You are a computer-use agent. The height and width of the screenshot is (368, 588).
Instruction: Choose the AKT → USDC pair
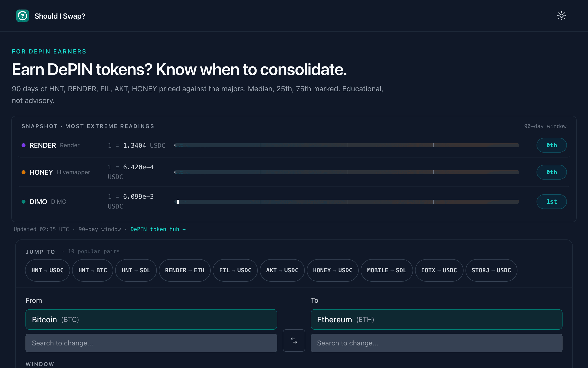point(282,270)
